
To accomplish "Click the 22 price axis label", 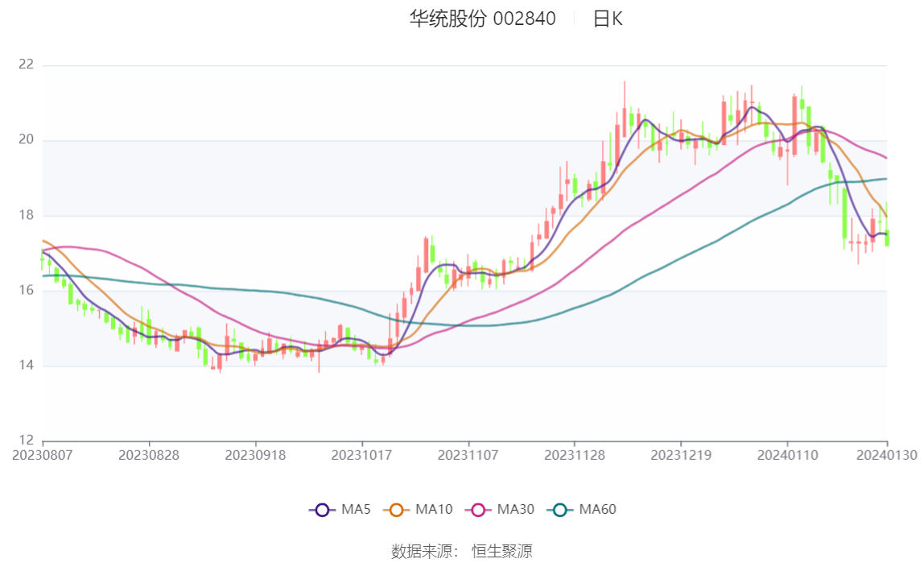I will click(x=27, y=64).
